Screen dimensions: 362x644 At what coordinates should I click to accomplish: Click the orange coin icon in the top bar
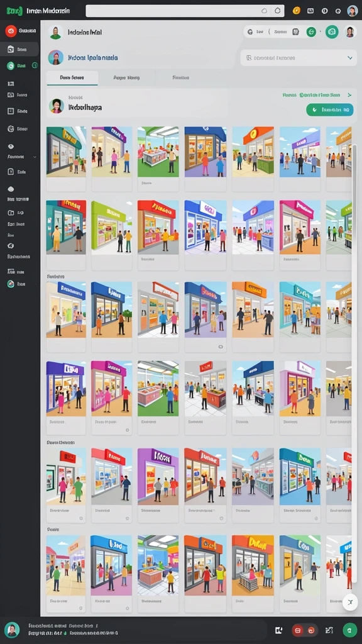click(297, 11)
